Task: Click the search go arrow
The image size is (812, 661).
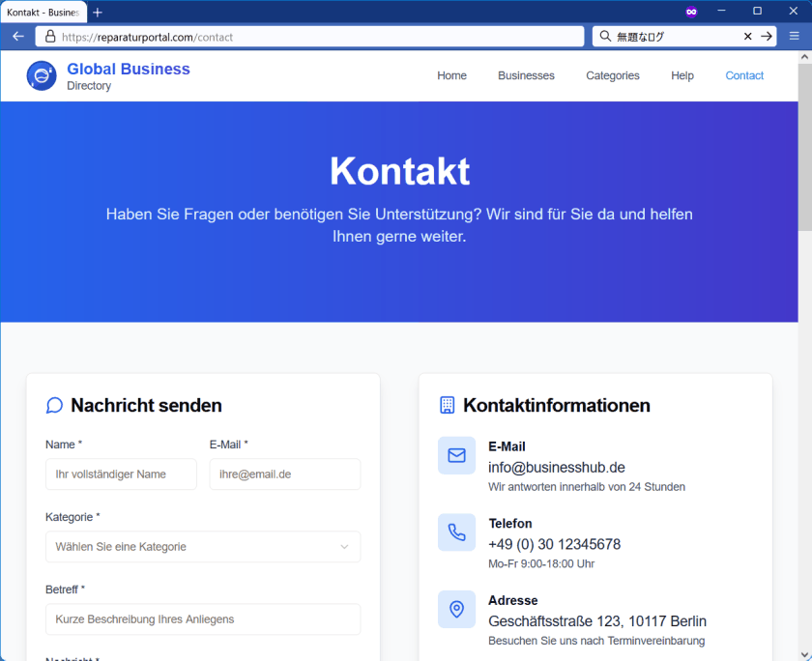Action: click(767, 36)
